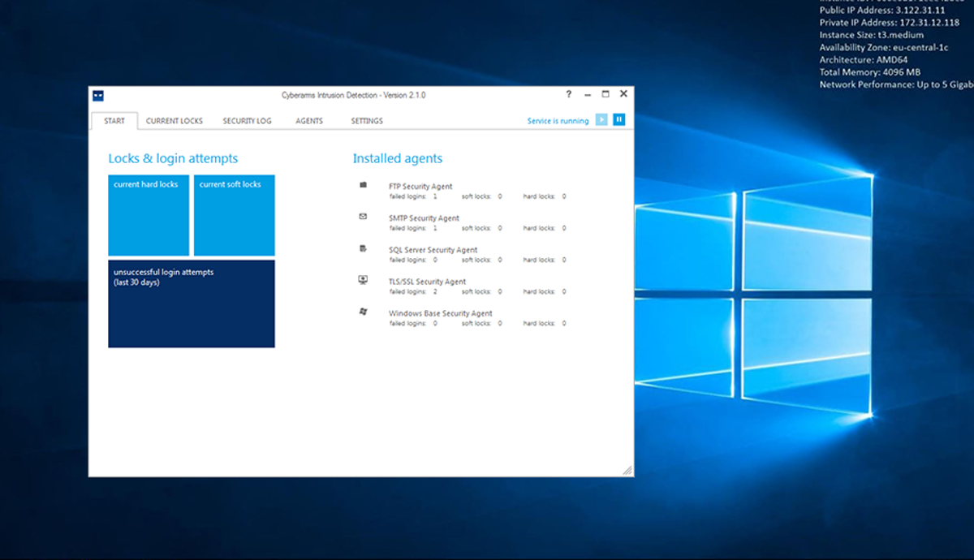Screen dimensions: 974x560
Task: Select the TLS/SSL Security Agent name
Action: click(427, 282)
